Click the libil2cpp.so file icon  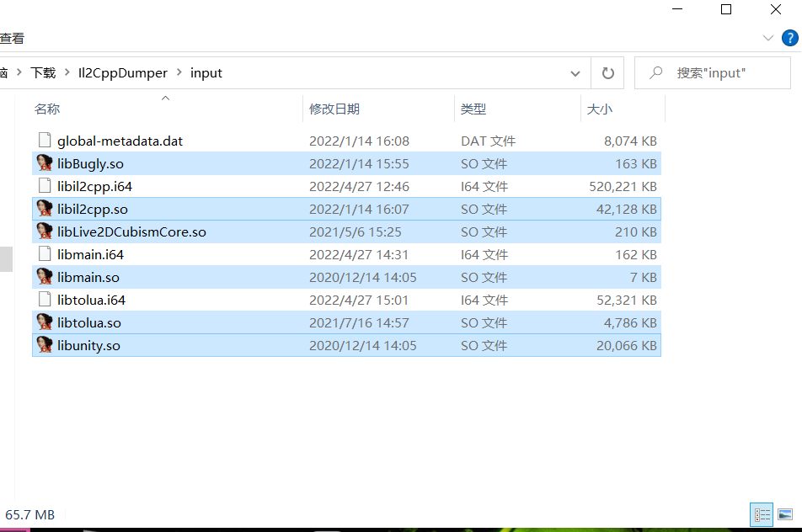[x=45, y=209]
